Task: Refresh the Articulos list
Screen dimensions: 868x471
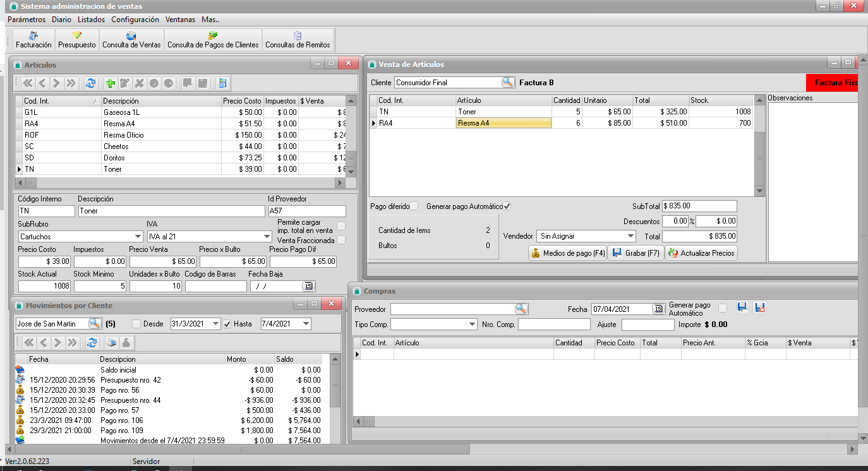Action: pyautogui.click(x=91, y=83)
